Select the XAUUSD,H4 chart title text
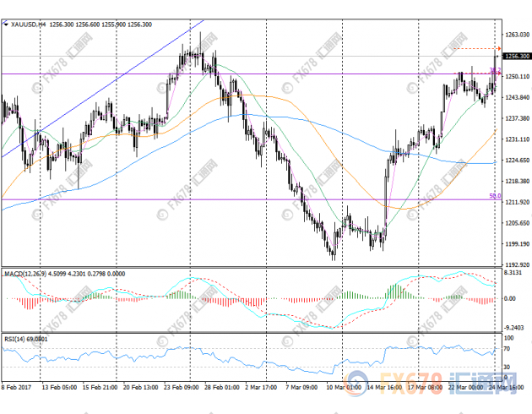532x414 pixels. tap(29, 25)
